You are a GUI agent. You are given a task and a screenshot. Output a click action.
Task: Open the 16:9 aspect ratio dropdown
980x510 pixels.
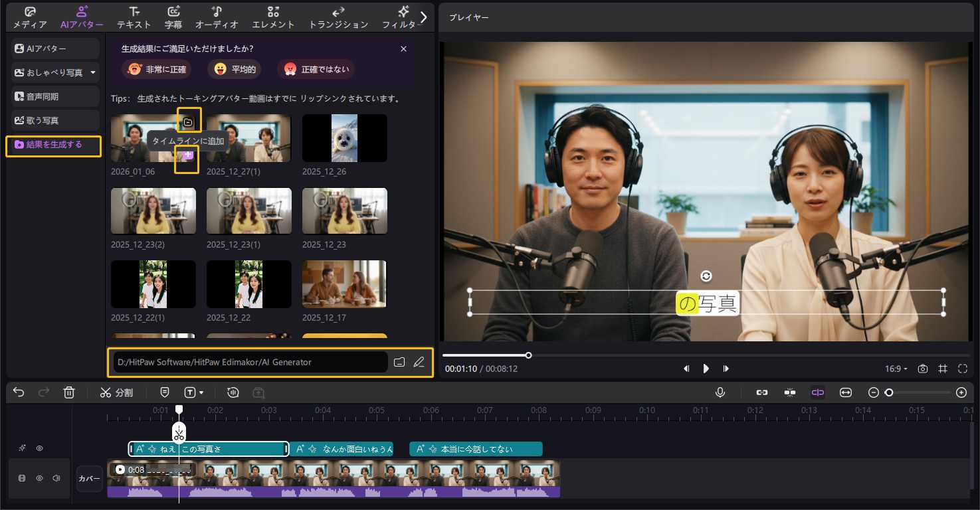[x=896, y=369]
